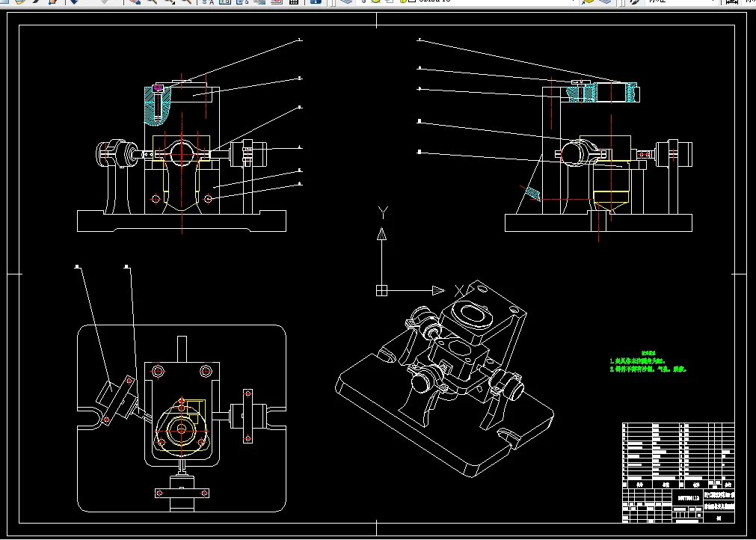
Task: Select the right clamp assembly in side view
Action: point(674,154)
